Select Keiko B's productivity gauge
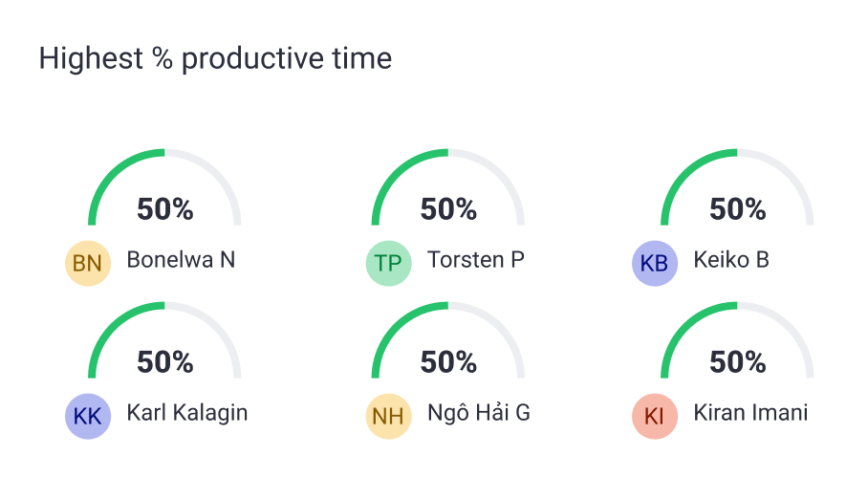This screenshot has height=477, width=868. (x=737, y=187)
